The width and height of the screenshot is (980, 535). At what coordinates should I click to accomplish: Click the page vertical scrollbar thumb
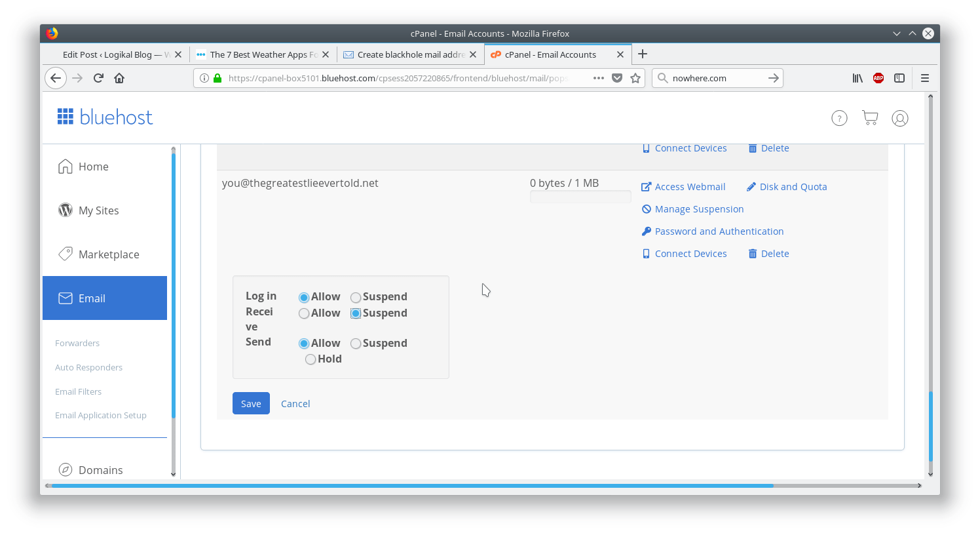coord(930,426)
